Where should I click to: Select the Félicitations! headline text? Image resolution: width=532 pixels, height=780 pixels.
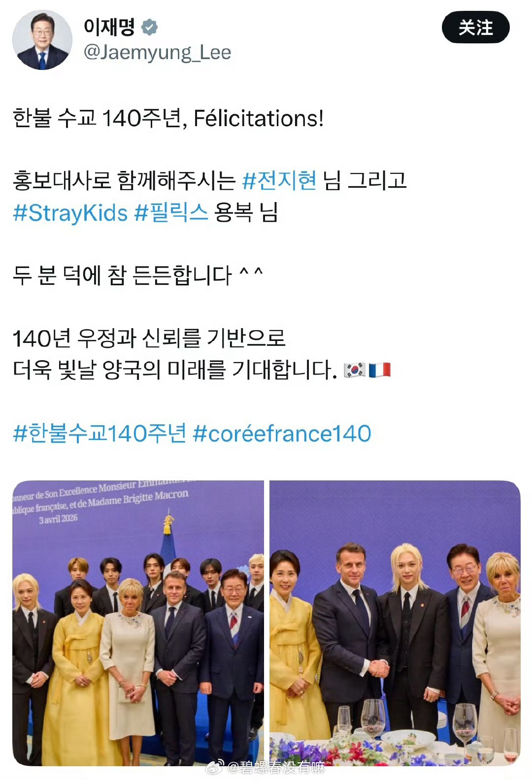[259, 118]
